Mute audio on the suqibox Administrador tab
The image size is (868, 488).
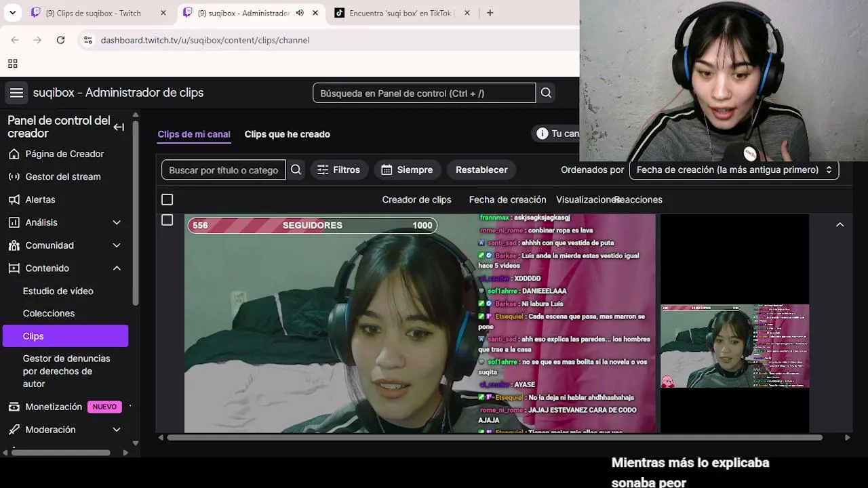[x=300, y=13]
